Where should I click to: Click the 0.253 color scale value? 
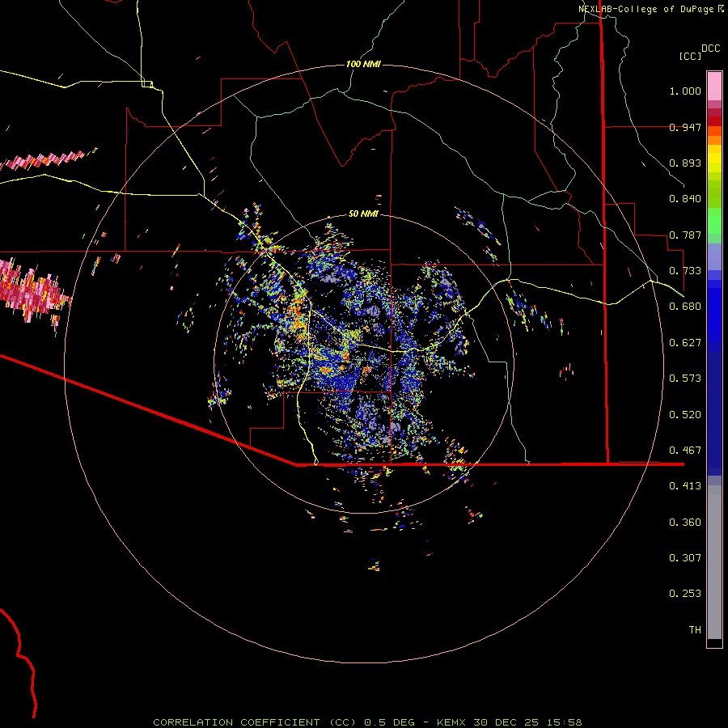pos(685,594)
